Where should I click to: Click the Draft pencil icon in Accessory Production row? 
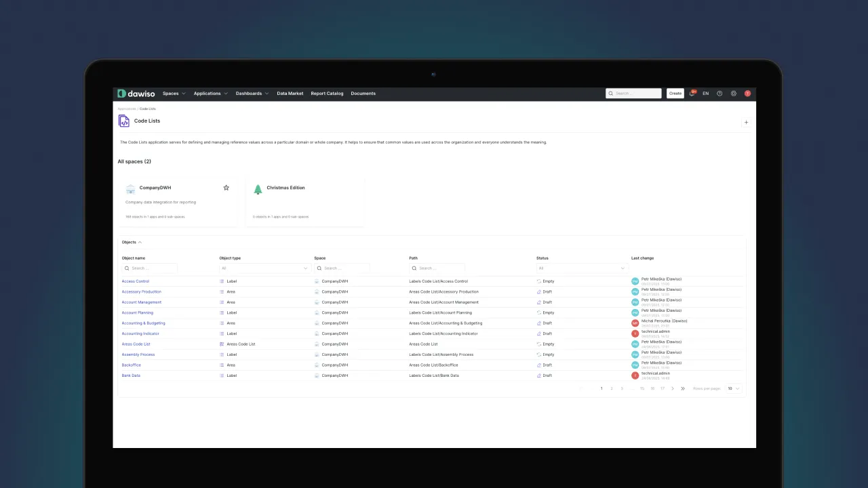coord(539,291)
